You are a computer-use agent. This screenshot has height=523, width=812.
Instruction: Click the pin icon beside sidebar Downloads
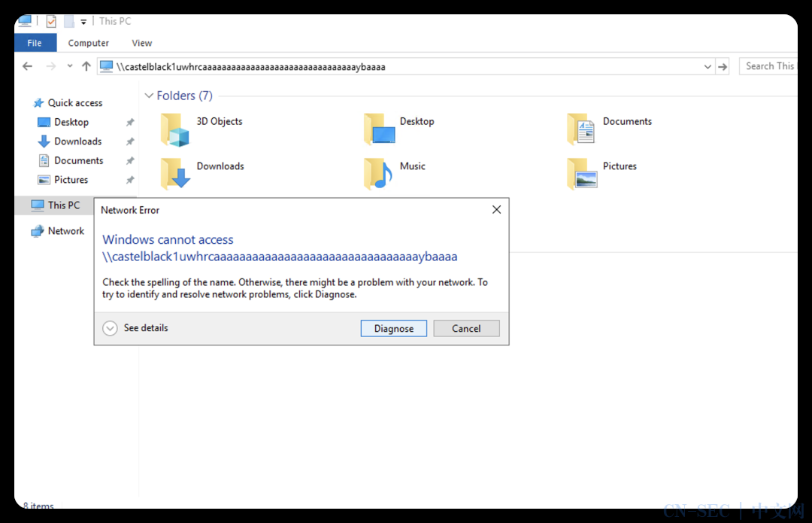pyautogui.click(x=130, y=141)
